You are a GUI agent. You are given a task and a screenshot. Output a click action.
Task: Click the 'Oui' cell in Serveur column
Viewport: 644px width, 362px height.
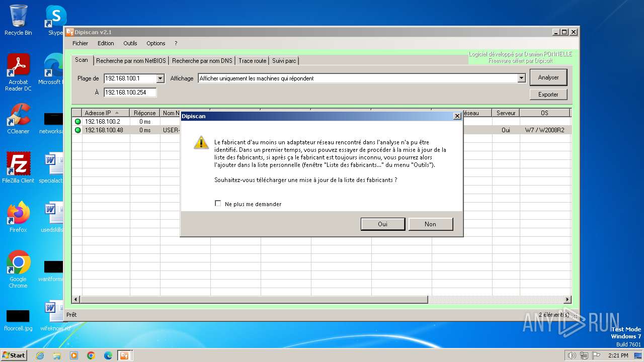[x=506, y=130]
